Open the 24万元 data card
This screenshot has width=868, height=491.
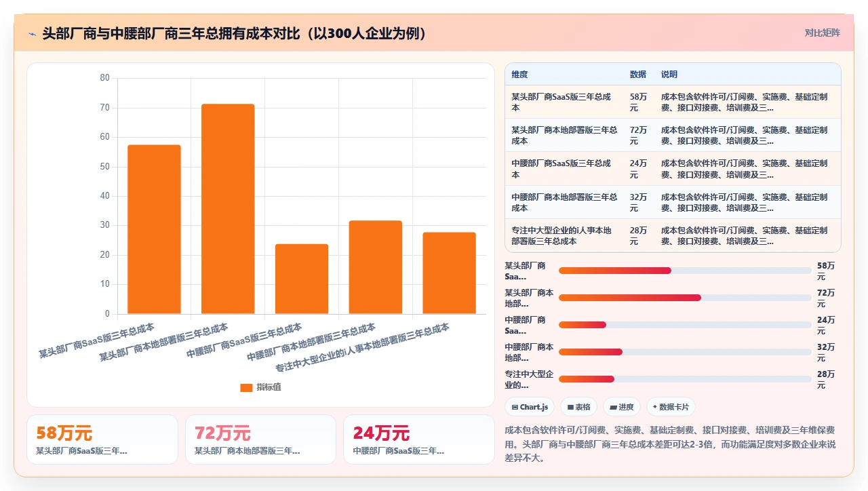pos(419,439)
